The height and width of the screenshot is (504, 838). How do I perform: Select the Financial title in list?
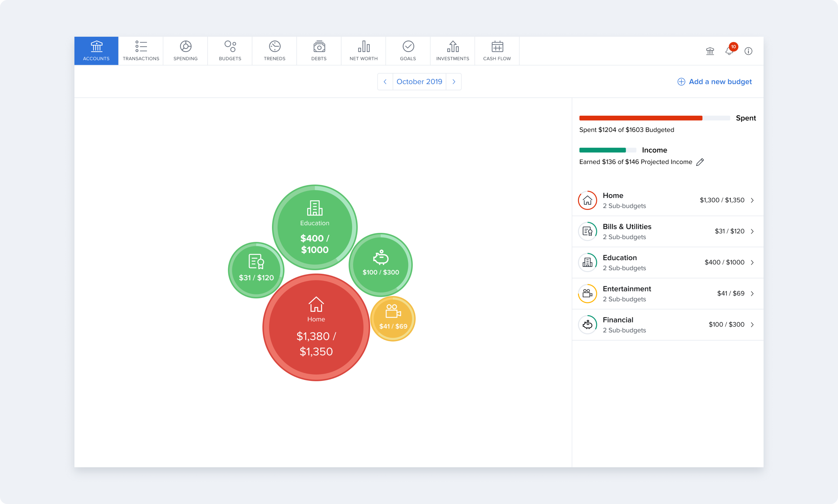[618, 319]
